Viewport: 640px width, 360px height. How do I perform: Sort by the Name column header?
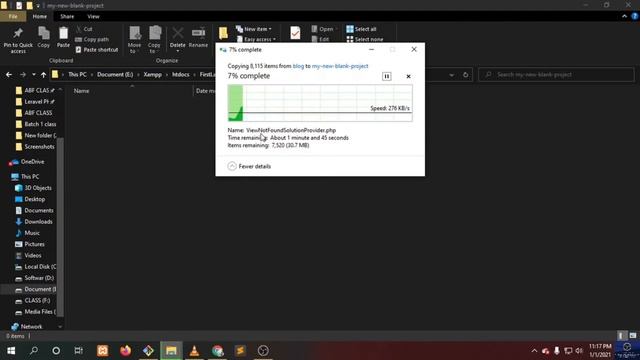(82, 91)
